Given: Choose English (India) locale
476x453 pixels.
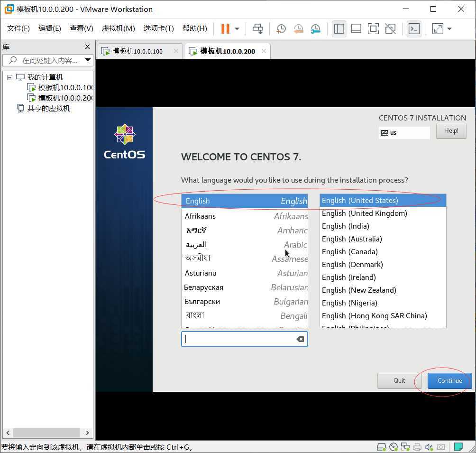Looking at the screenshot, I should (383, 226).
